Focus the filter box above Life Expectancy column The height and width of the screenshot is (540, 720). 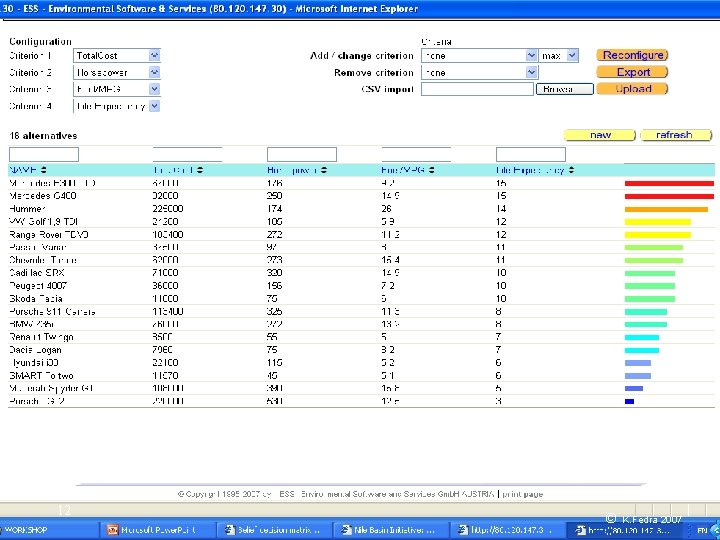531,154
